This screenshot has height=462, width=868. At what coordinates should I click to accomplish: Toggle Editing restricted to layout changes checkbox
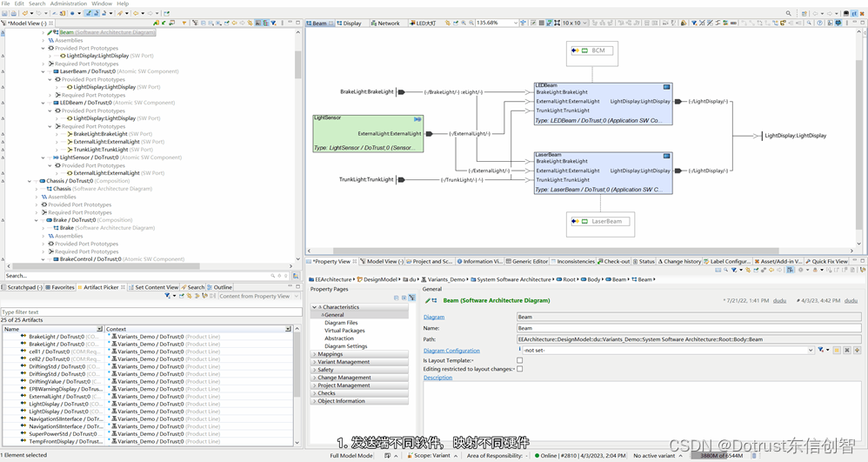point(519,369)
